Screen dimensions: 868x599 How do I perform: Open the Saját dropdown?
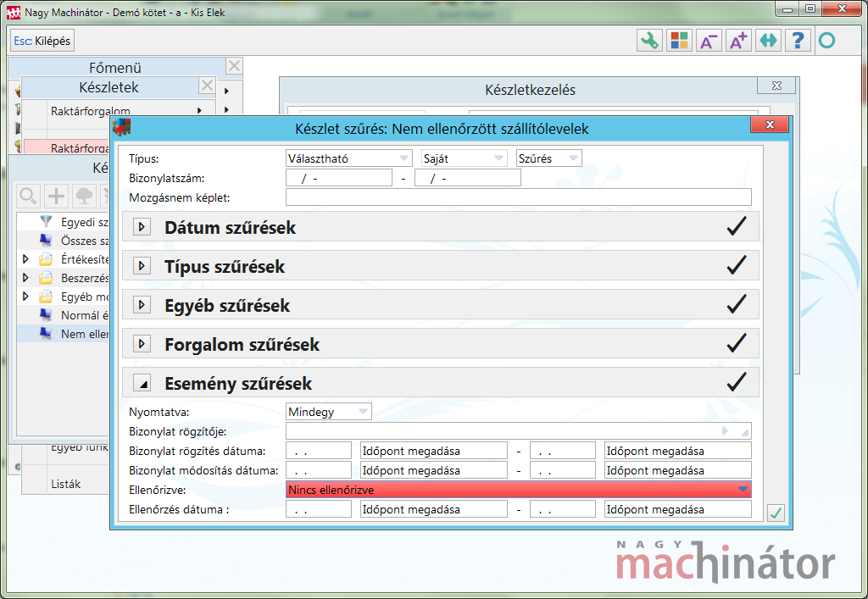(464, 158)
